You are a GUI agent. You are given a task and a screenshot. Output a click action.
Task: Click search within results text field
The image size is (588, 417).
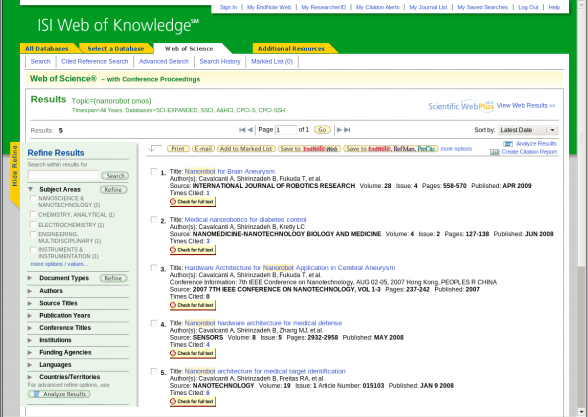tap(63, 176)
